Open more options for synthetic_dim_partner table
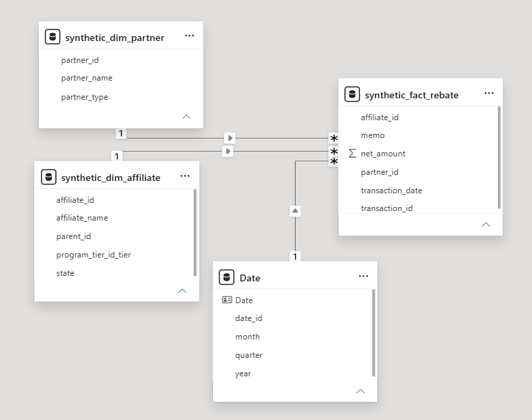The height and width of the screenshot is (420, 532). point(189,36)
